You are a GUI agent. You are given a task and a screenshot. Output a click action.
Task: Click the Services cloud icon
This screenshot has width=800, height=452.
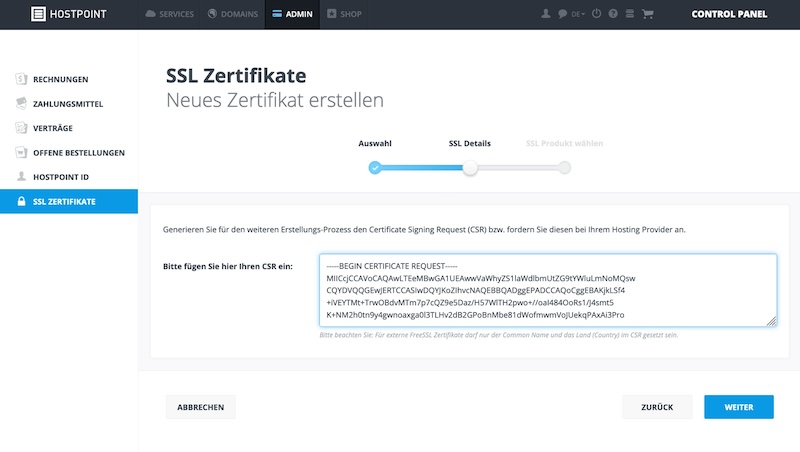tap(151, 14)
